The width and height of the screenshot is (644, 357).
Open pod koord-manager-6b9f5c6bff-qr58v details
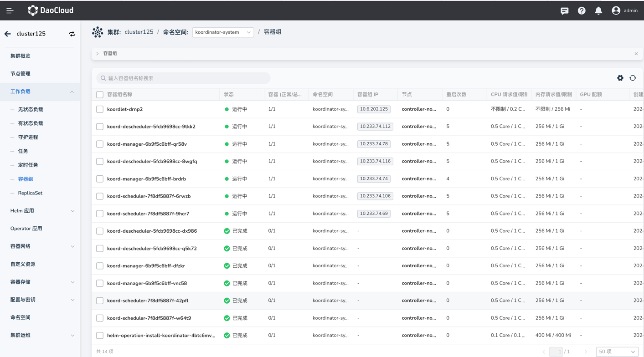147,144
